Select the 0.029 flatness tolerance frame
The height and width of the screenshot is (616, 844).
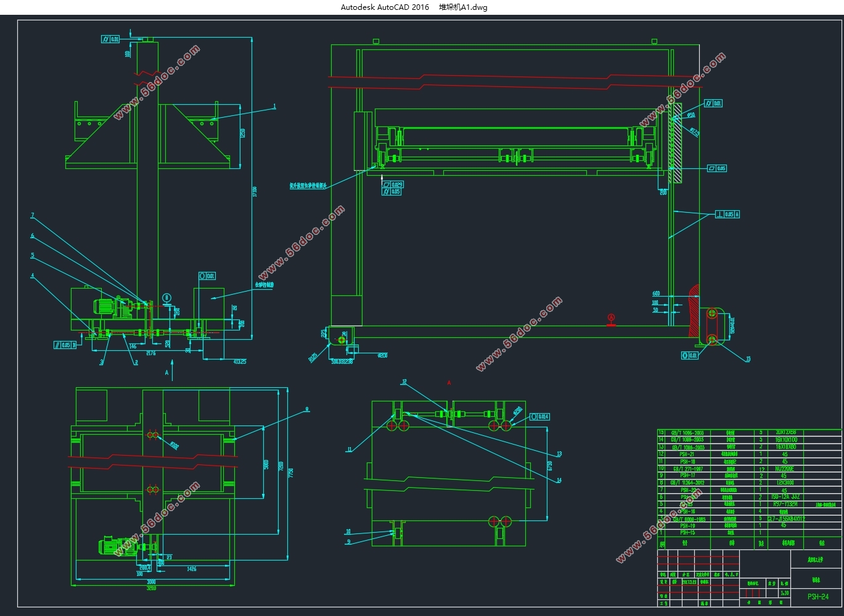393,184
